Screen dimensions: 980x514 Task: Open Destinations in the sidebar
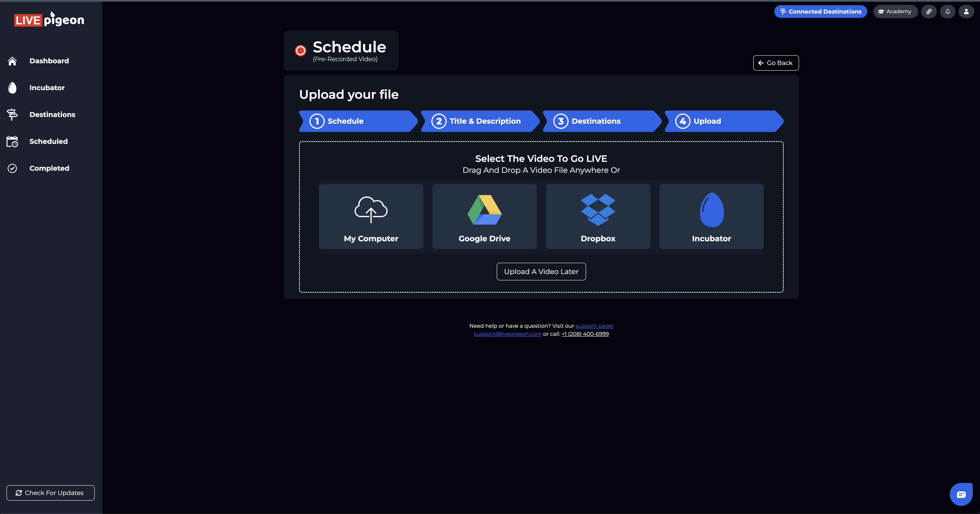[x=52, y=115]
